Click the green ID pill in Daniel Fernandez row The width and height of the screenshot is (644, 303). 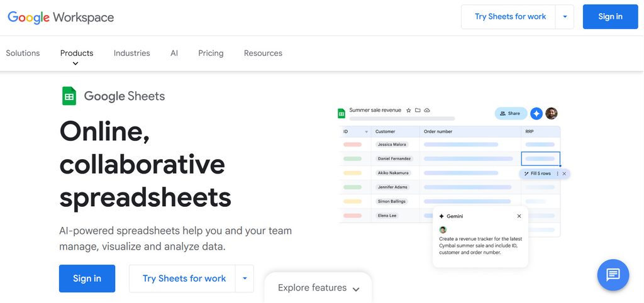352,159
